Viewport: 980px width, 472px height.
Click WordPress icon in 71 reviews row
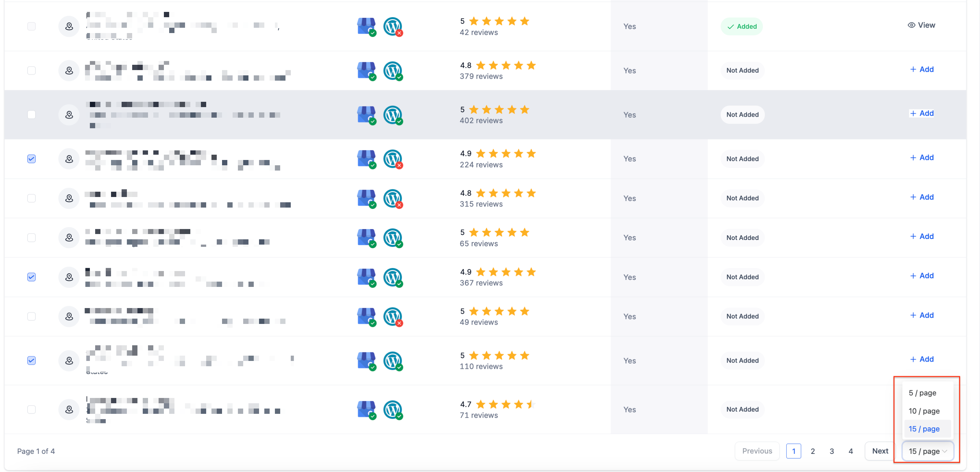coord(392,410)
